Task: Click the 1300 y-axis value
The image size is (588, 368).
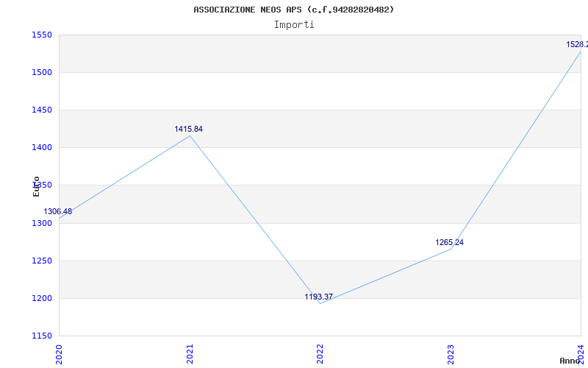Action: point(42,224)
